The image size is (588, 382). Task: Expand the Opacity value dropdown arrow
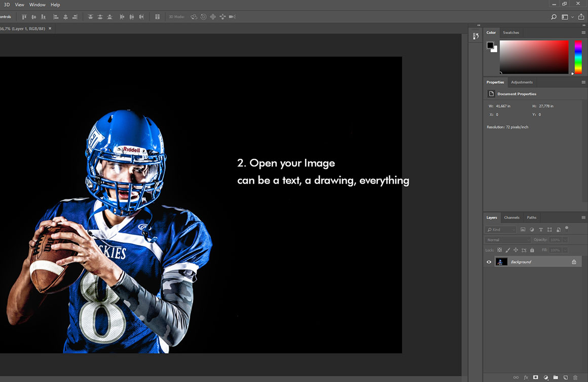tap(565, 240)
